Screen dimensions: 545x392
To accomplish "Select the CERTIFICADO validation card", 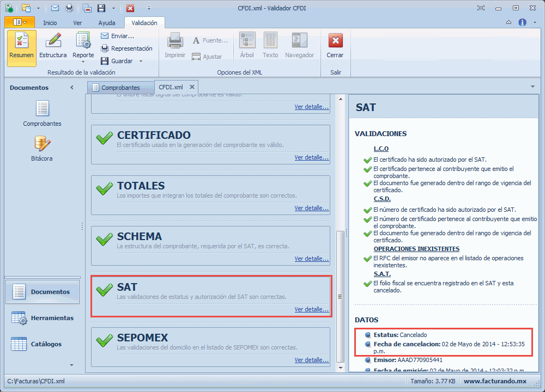I will (x=210, y=140).
